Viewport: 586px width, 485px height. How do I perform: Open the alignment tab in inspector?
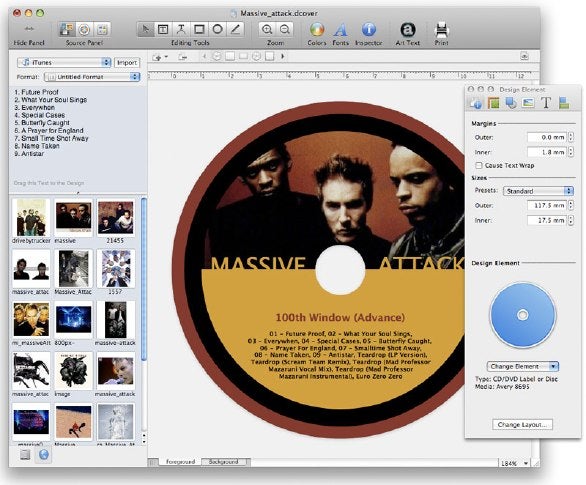(564, 103)
